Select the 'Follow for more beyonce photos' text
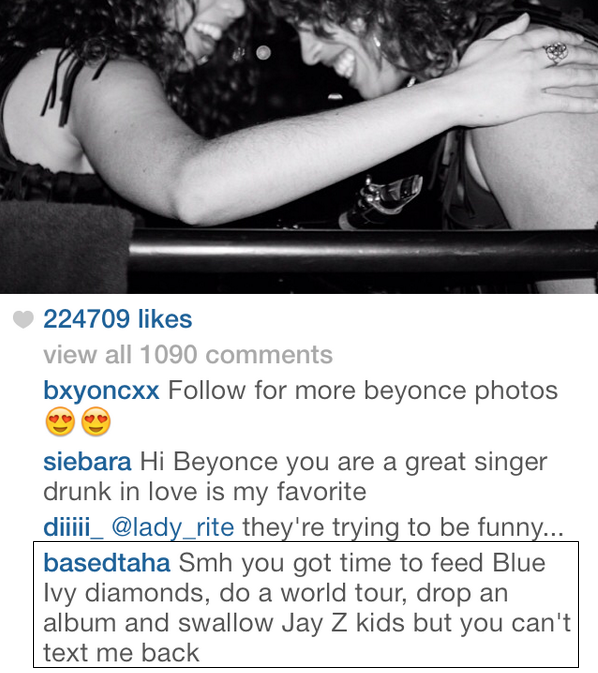This screenshot has width=598, height=673. (363, 391)
